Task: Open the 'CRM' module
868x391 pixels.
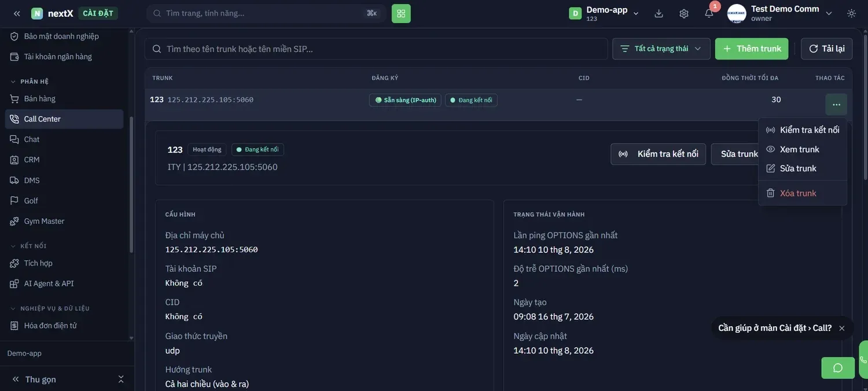Action: (64, 160)
